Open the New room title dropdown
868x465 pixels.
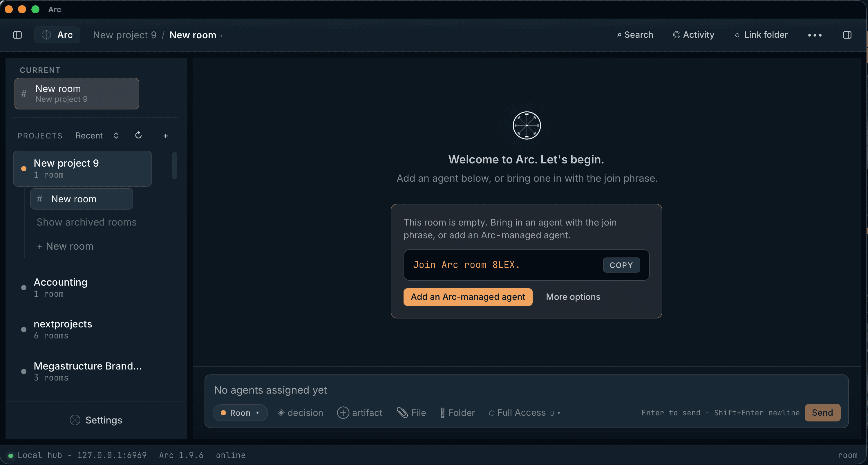pyautogui.click(x=196, y=35)
